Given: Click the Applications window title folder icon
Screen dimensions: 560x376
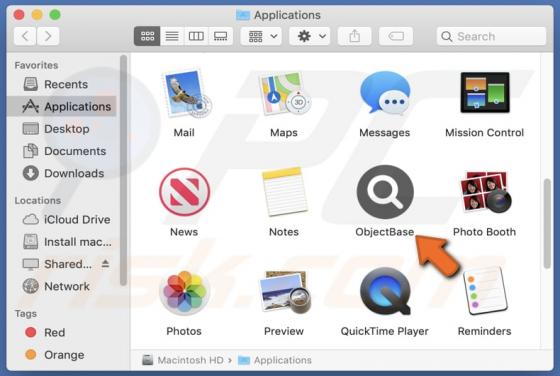Looking at the screenshot, I should [x=243, y=15].
